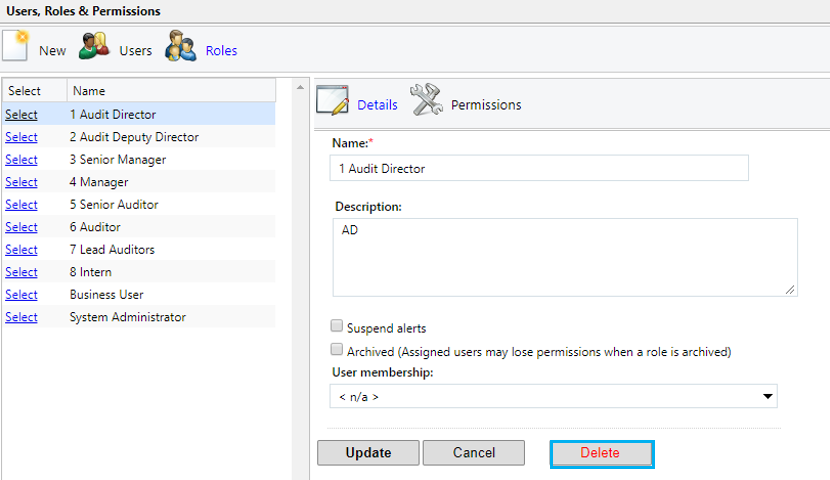
Task: Enable the Suspend alerts checkbox
Action: coord(336,326)
